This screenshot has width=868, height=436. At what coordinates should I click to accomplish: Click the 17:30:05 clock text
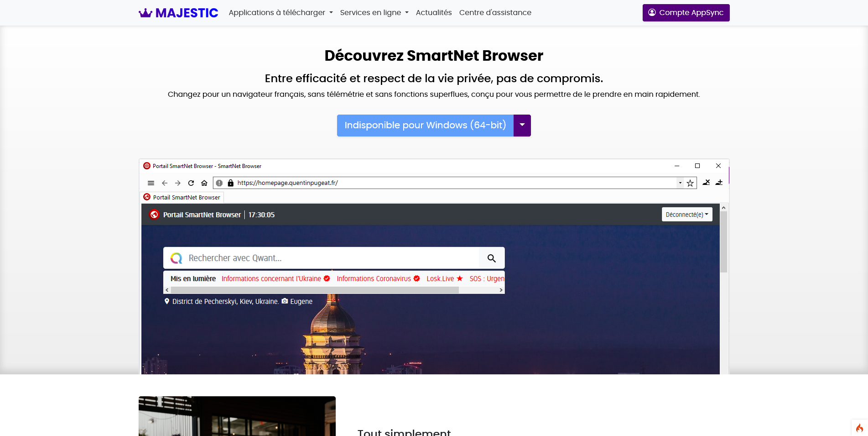click(x=261, y=215)
